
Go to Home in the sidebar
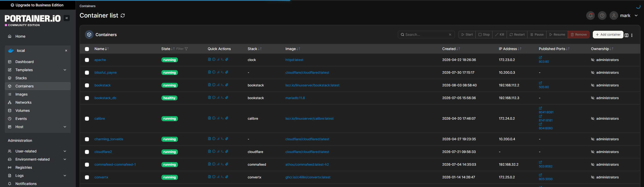click(38, 36)
